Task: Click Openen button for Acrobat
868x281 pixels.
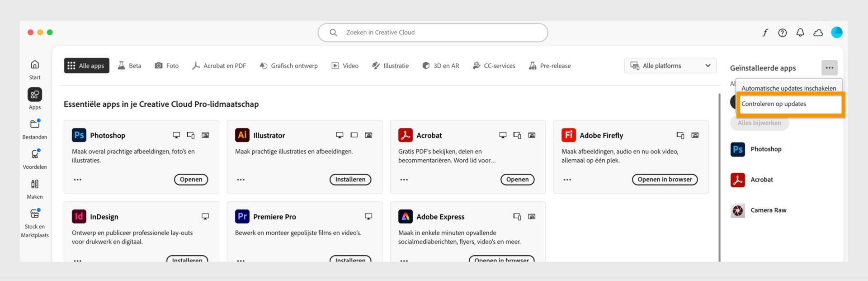Action: click(518, 180)
